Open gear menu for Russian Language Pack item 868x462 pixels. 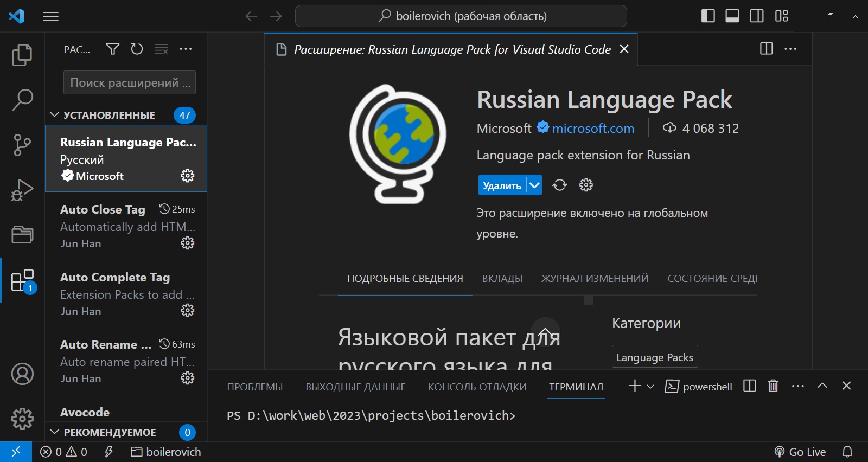click(x=188, y=176)
